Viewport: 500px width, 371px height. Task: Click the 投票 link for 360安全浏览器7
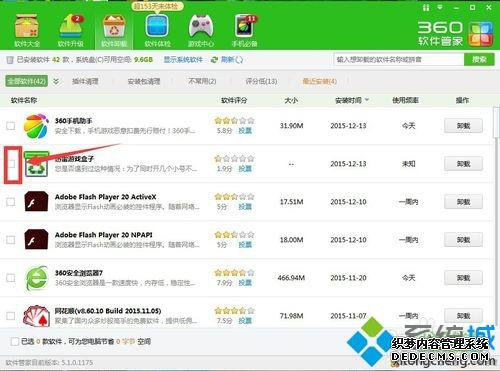245,283
